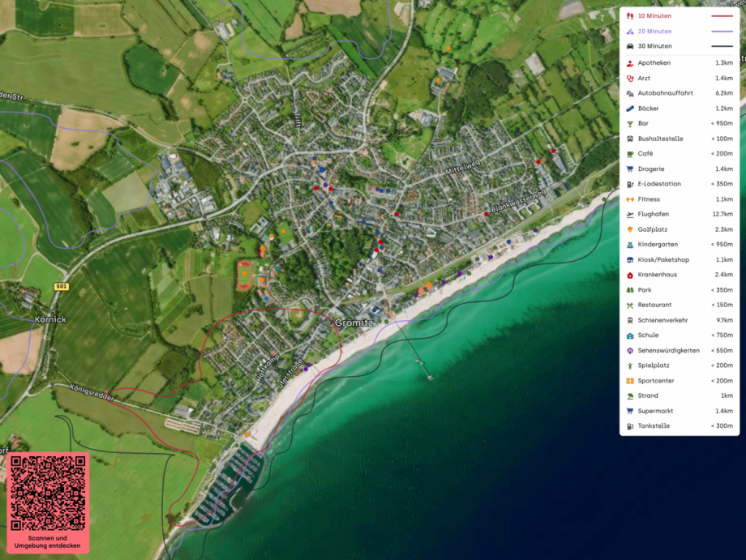Screen dimensions: 746x560
Task: Click the Fitness dumbbell icon
Action: [630, 199]
